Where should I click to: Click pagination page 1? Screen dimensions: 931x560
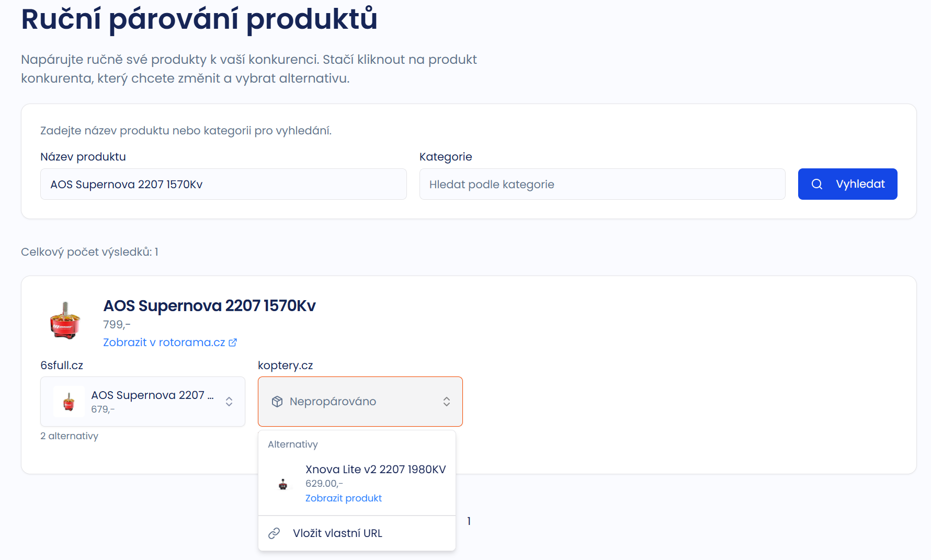pyautogui.click(x=469, y=521)
